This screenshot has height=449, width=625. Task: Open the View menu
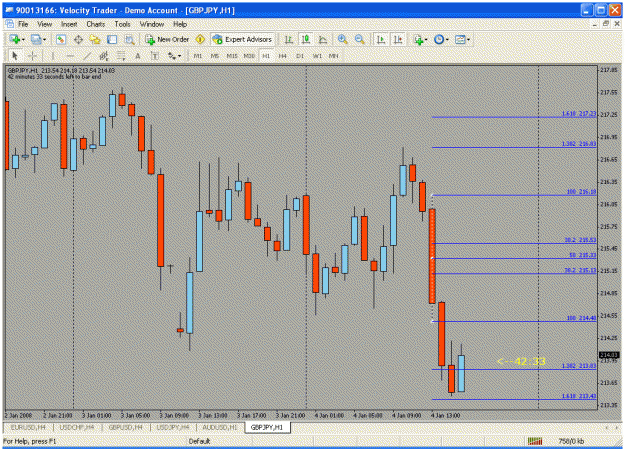pyautogui.click(x=44, y=24)
